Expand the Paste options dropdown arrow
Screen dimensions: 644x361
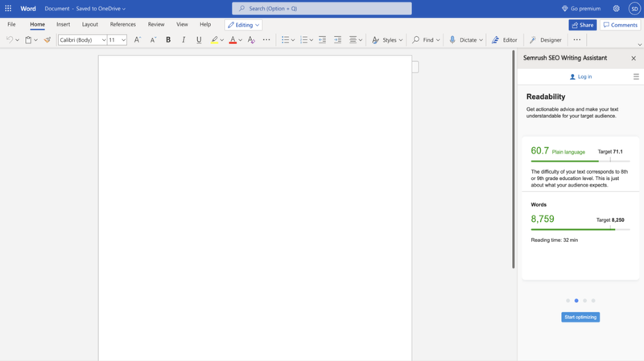click(x=35, y=40)
